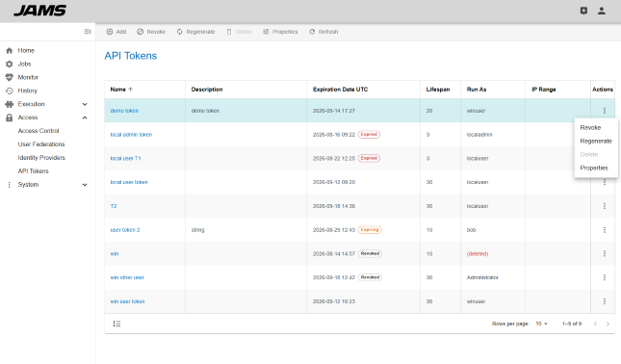Click the Add token toolbar button
The width and height of the screenshot is (621, 364).
tap(116, 32)
